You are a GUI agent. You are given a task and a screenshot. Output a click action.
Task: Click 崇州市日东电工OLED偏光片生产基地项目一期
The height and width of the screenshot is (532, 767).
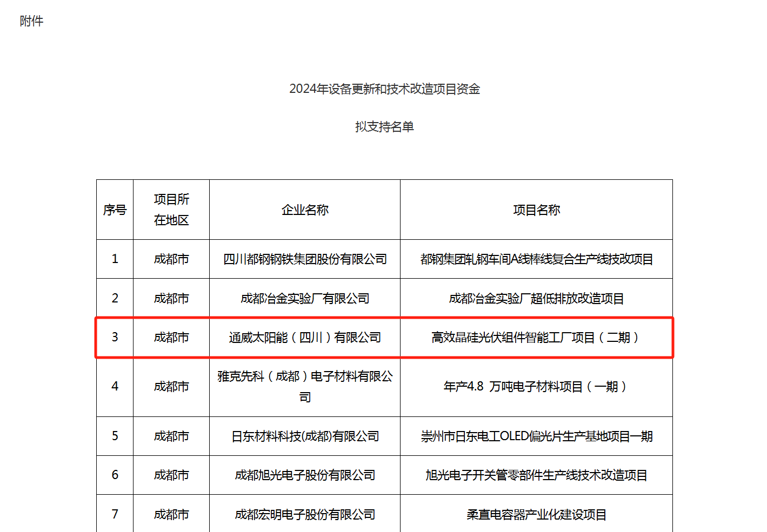point(536,436)
